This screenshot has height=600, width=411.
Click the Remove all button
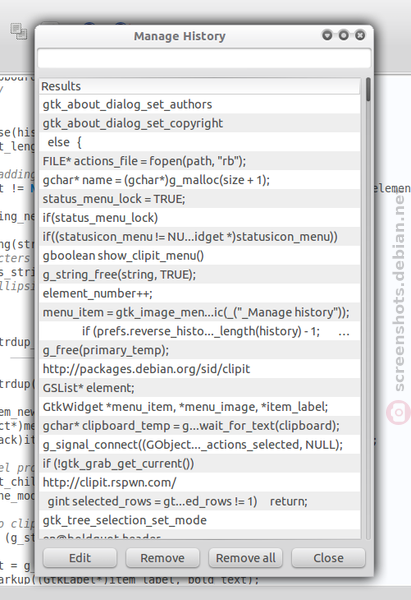coord(245,558)
